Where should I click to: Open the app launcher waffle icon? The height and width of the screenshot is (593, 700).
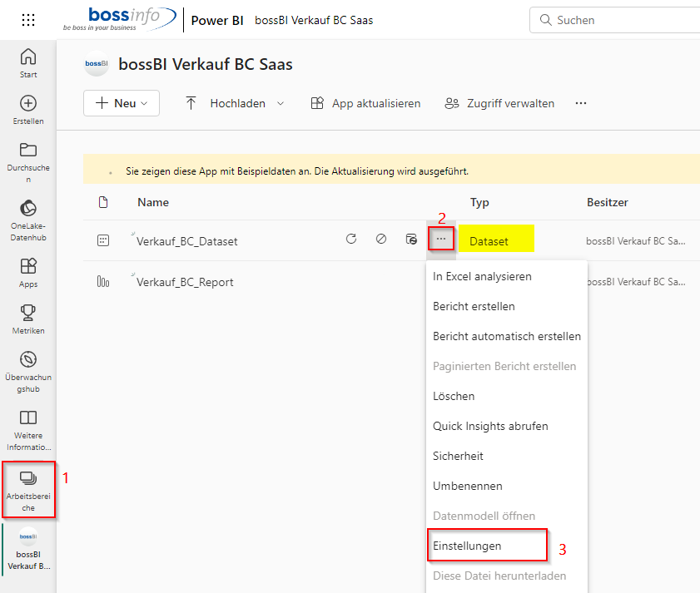tap(28, 20)
